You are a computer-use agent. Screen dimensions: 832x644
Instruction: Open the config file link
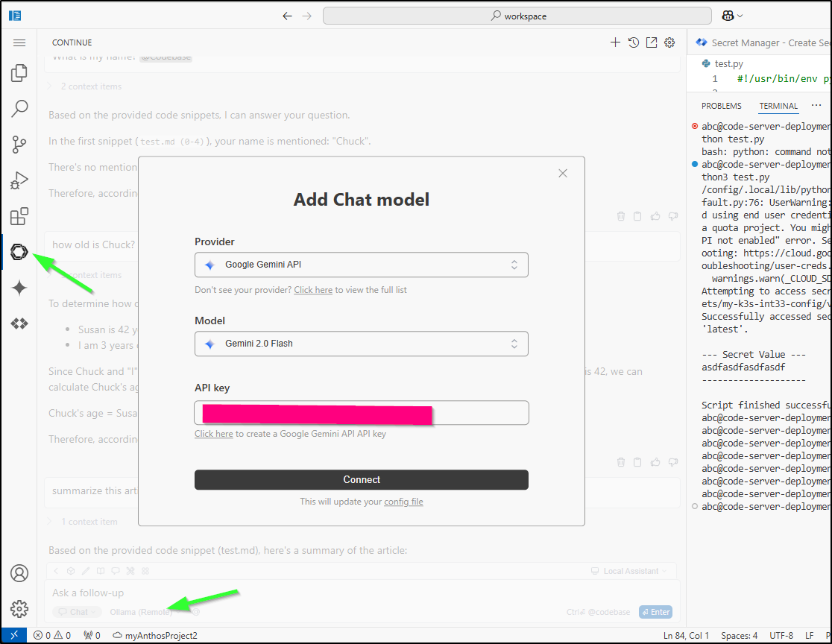pos(403,502)
